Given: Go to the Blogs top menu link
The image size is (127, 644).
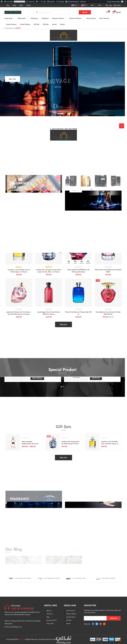Looking at the screenshot, I should (14, 5).
